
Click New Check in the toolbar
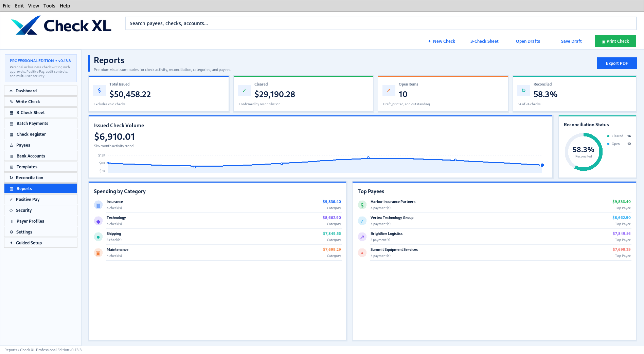(x=442, y=41)
